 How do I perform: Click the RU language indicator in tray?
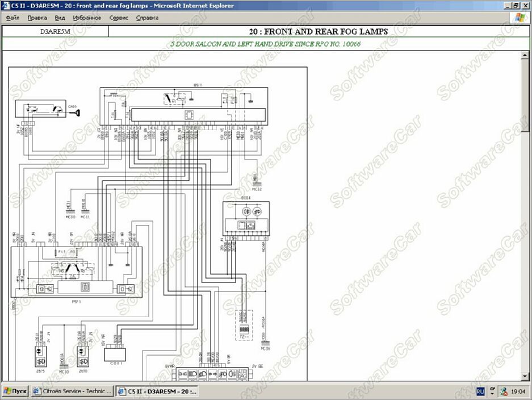coord(480,391)
